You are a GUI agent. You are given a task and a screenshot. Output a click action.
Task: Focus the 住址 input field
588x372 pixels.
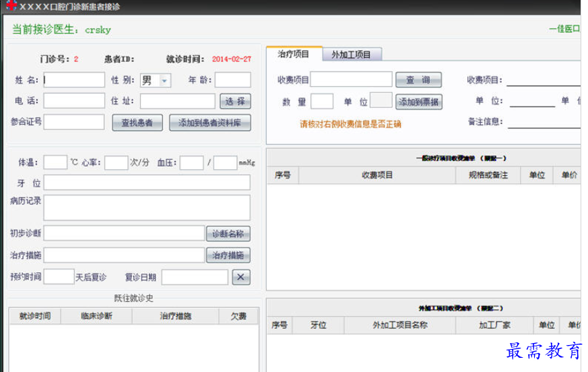[177, 101]
